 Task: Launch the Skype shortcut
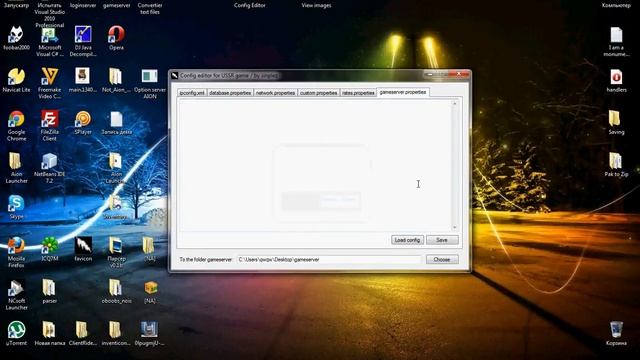pyautogui.click(x=16, y=204)
